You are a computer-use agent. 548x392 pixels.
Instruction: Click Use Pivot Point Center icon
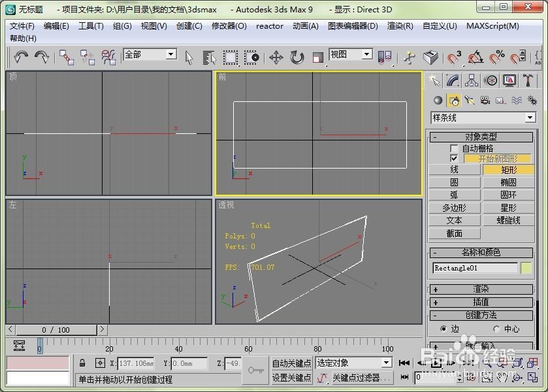click(x=385, y=57)
